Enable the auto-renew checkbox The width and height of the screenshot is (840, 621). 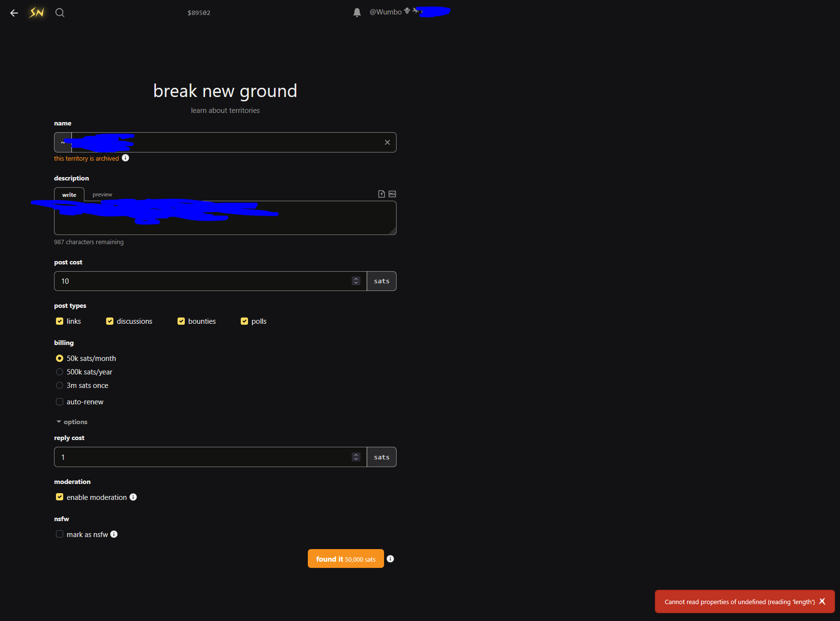click(60, 402)
